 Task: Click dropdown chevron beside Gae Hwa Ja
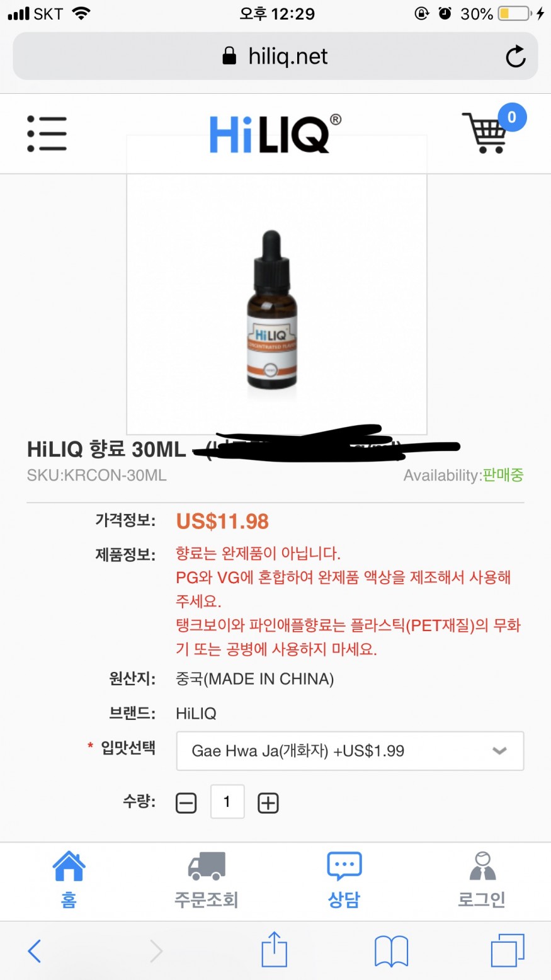click(x=499, y=751)
